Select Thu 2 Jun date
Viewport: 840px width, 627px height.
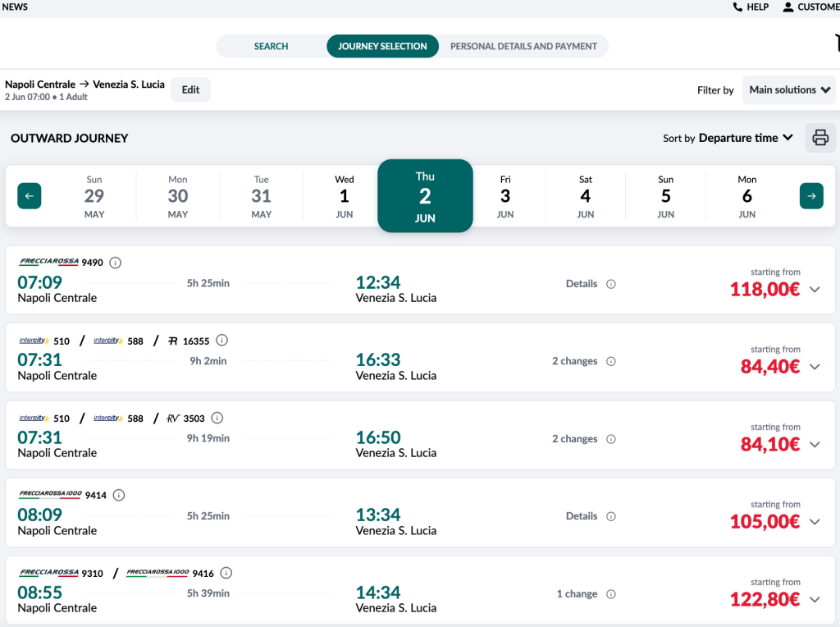[x=426, y=196]
